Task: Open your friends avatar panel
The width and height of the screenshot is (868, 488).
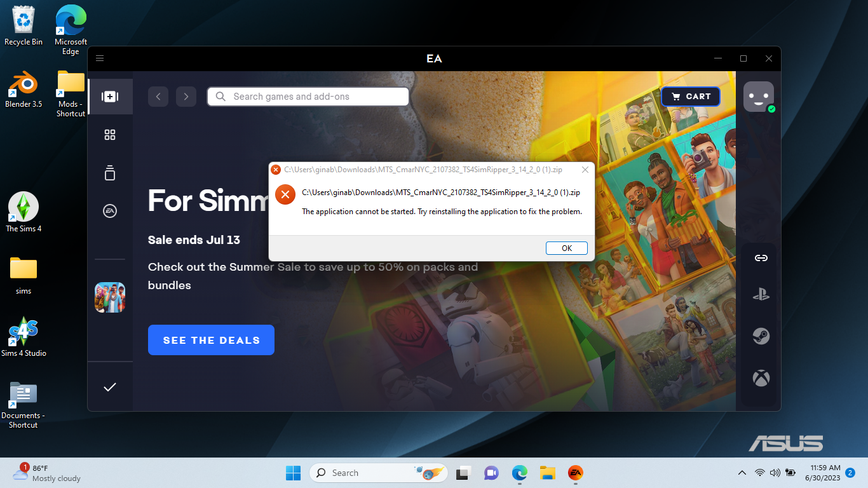Action: tap(759, 97)
